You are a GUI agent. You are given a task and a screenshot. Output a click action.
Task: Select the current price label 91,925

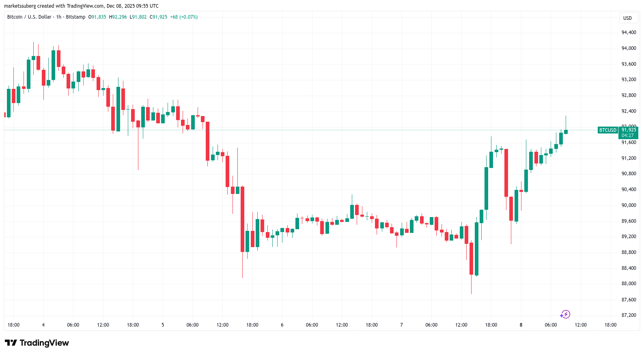[629, 130]
